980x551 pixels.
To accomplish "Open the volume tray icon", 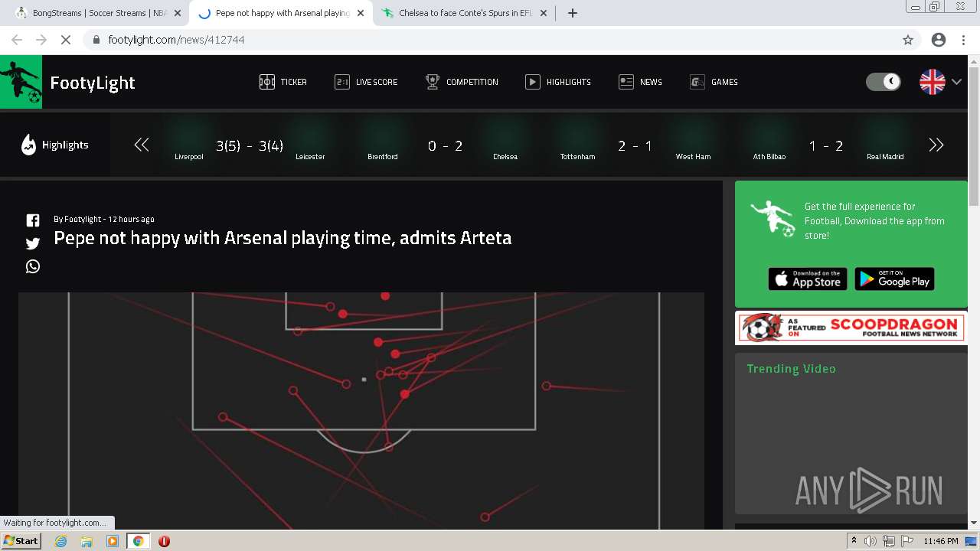I will (871, 541).
